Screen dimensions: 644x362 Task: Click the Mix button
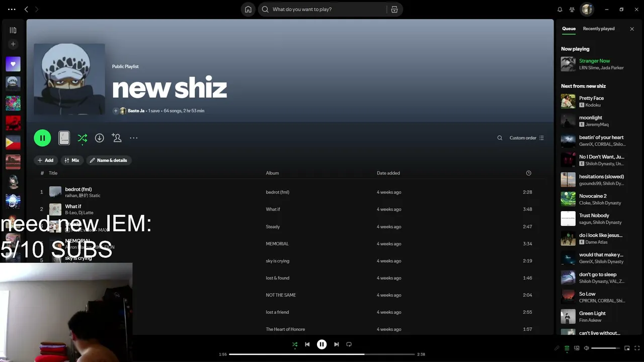click(x=72, y=160)
